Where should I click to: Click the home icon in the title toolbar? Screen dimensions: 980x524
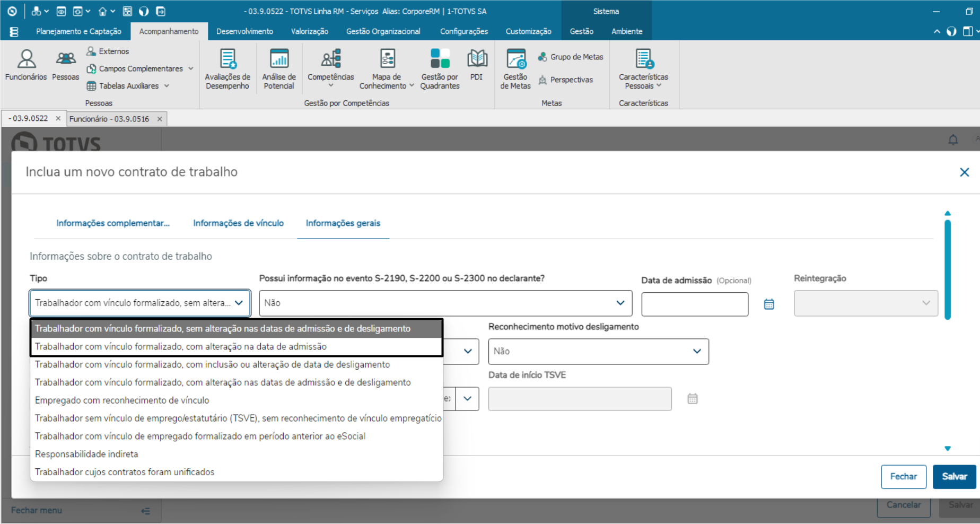pos(103,11)
